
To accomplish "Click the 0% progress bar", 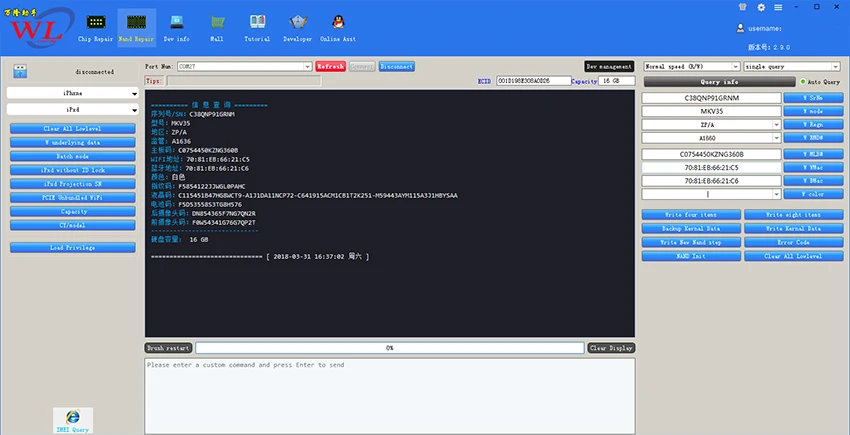I will pos(390,348).
